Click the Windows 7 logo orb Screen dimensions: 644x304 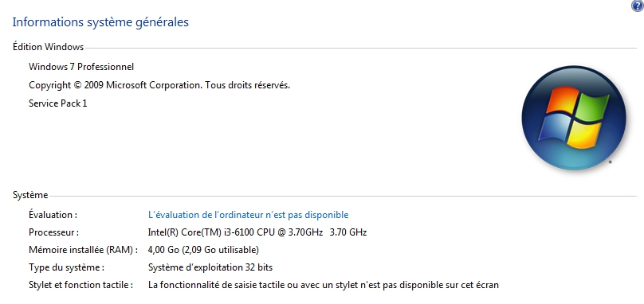point(574,118)
